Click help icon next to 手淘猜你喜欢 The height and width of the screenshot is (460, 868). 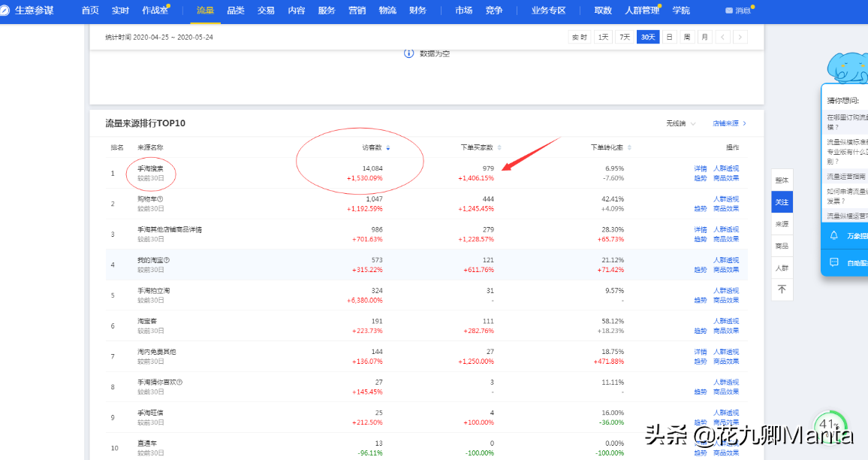point(179,382)
